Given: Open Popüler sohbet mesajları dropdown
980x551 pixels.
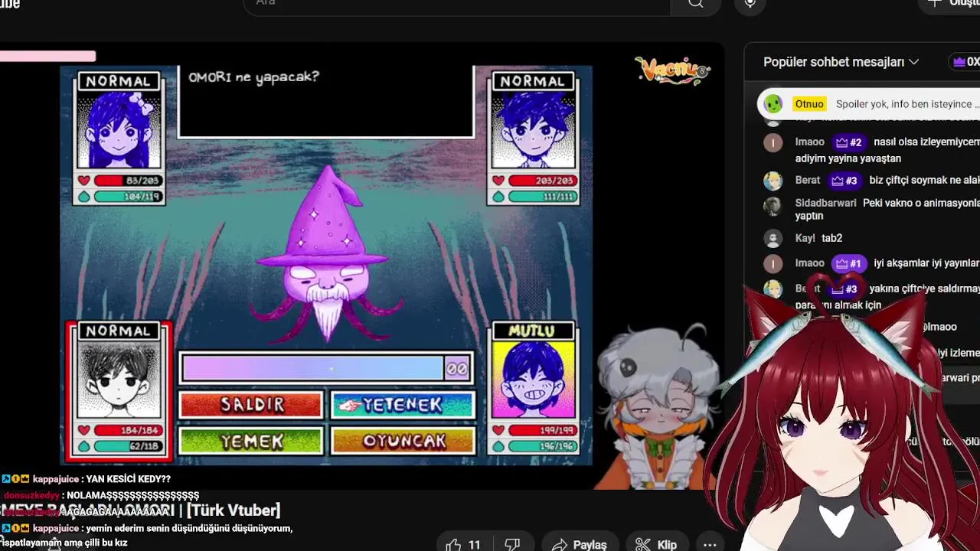Looking at the screenshot, I should point(841,62).
